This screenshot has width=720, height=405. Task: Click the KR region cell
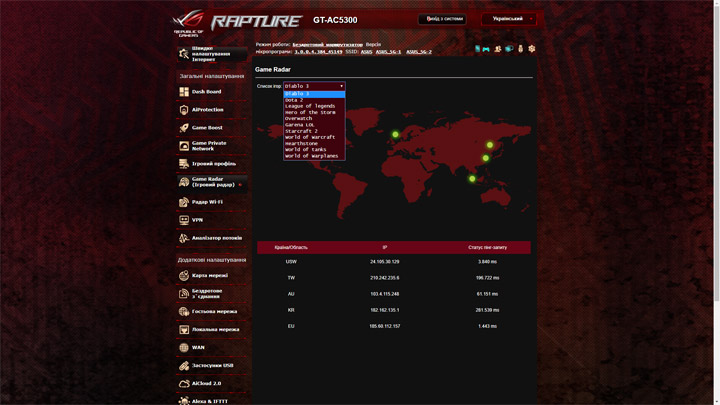[291, 310]
